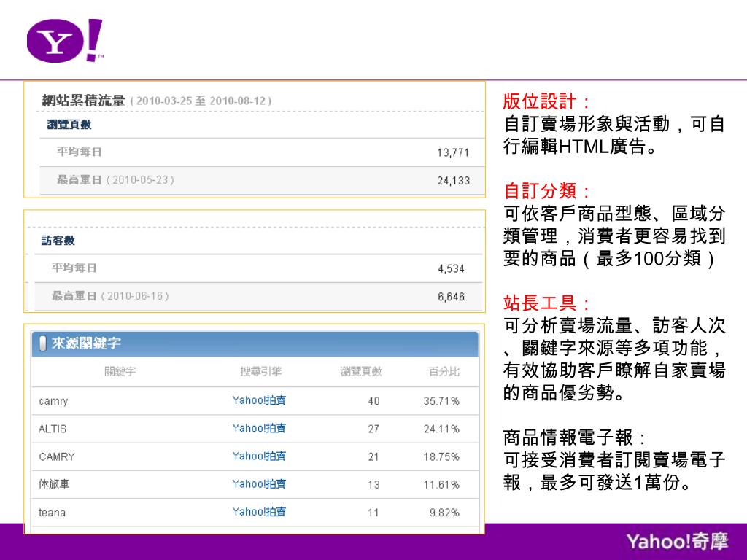Click the 網站累積流量 title
The image size is (747, 560).
(x=83, y=101)
